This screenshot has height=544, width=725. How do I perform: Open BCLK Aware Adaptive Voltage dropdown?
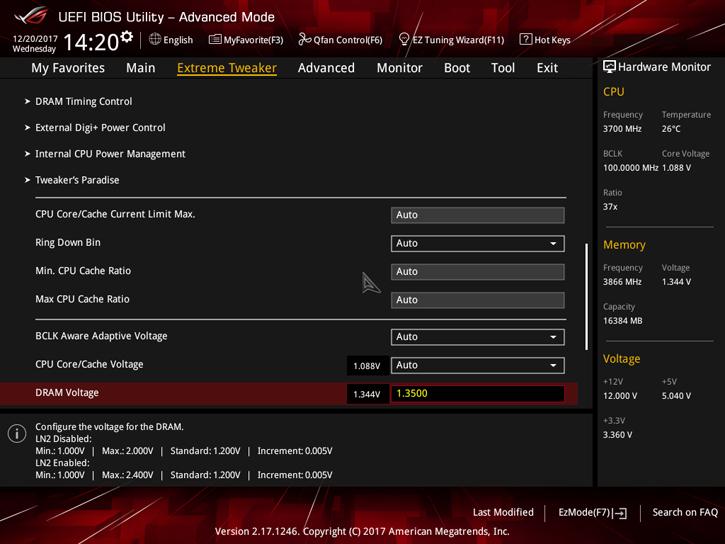coord(478,337)
